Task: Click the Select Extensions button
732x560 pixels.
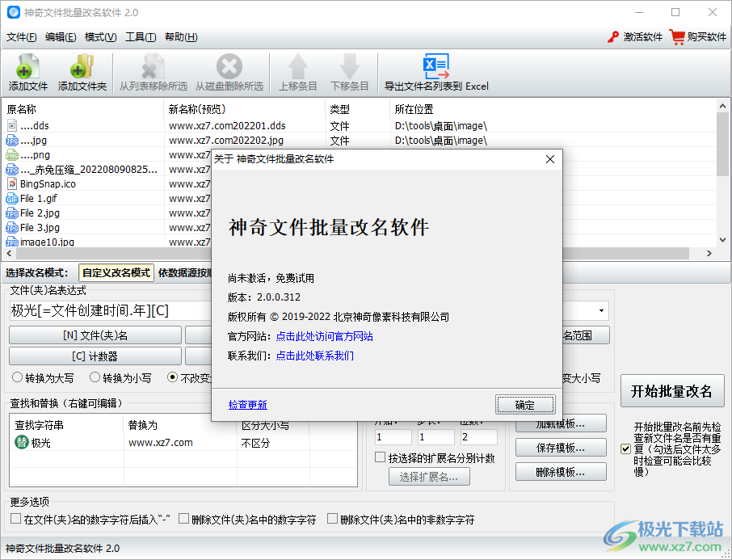Action: [x=429, y=477]
